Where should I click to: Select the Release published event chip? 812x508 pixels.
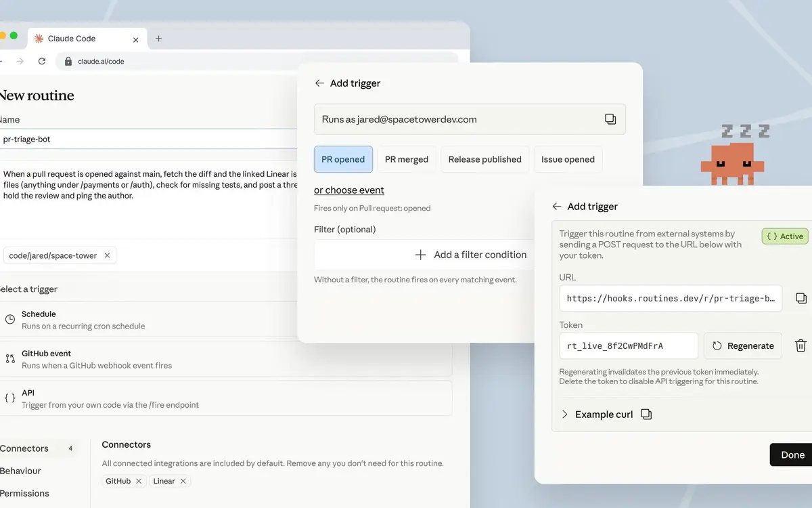(485, 159)
